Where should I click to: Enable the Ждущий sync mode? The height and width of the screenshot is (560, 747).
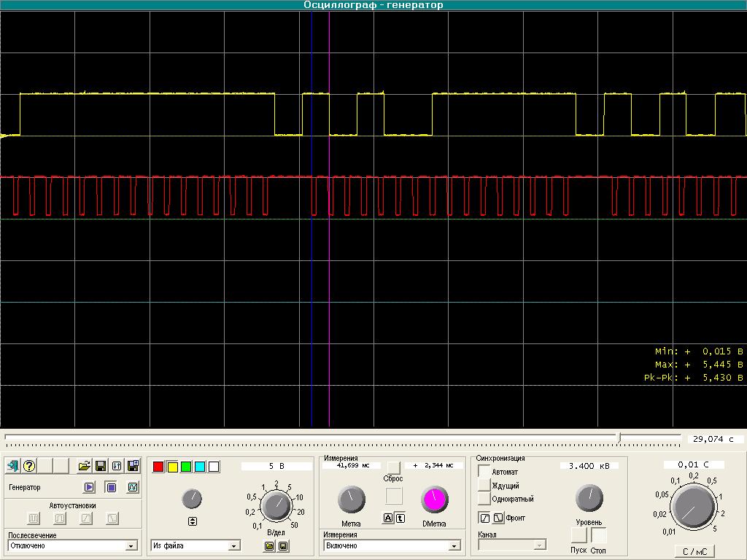(484, 485)
